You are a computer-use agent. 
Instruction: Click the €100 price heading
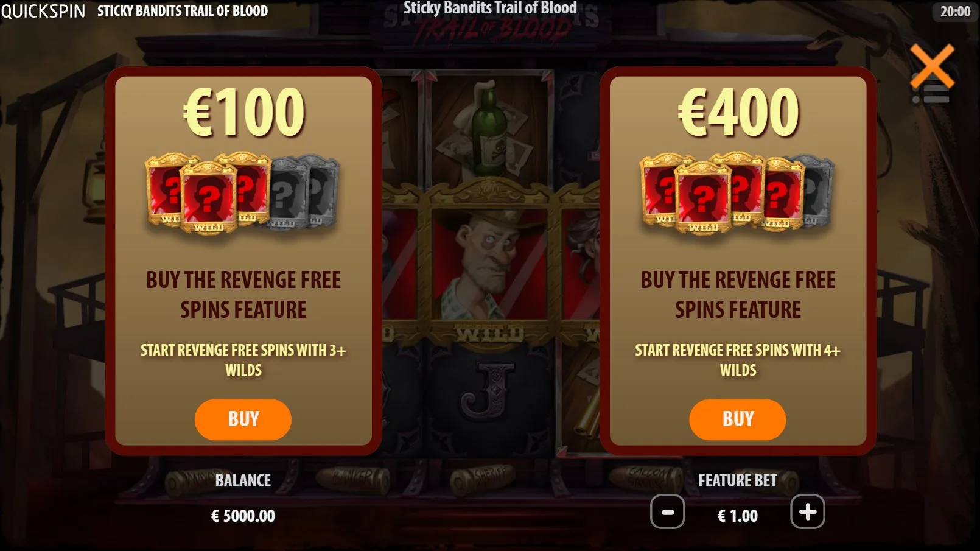tap(243, 112)
